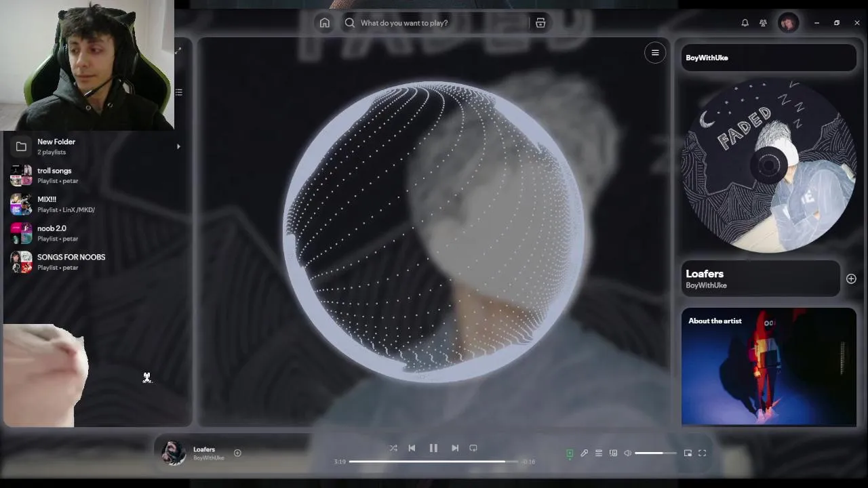Adjust the volume slider
Viewport: 868px width, 488px height.
[x=655, y=453]
